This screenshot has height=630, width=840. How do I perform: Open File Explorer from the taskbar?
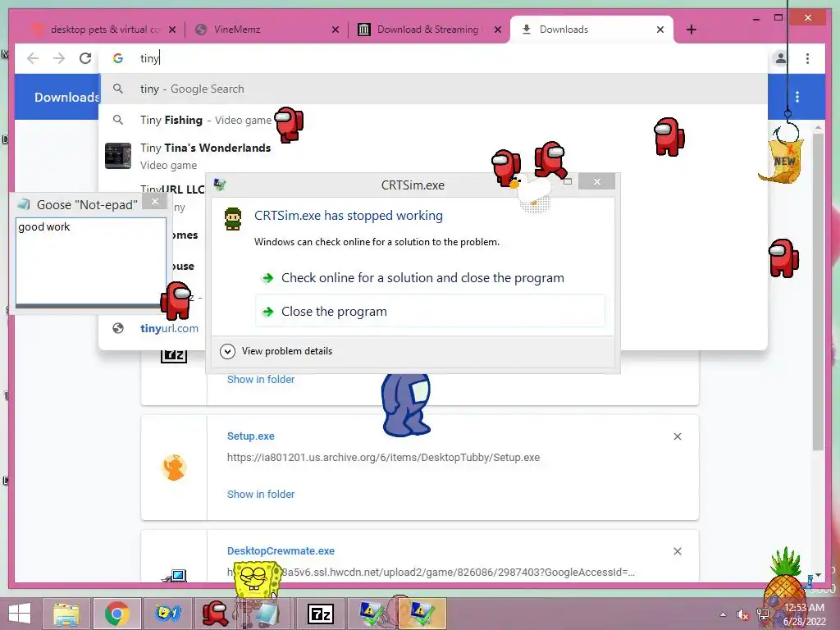coord(66,614)
